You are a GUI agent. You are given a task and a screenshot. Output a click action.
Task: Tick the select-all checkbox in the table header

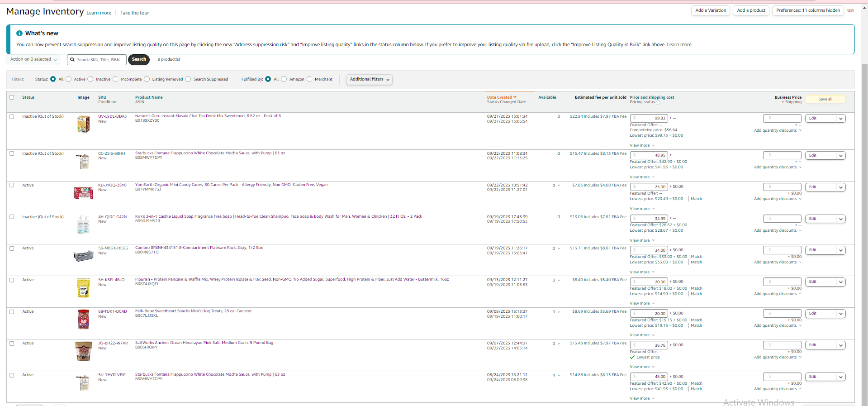(x=12, y=97)
